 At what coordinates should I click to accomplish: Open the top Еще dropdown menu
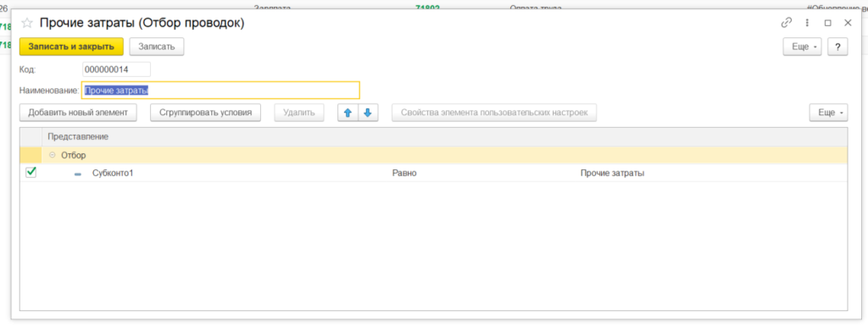[802, 47]
